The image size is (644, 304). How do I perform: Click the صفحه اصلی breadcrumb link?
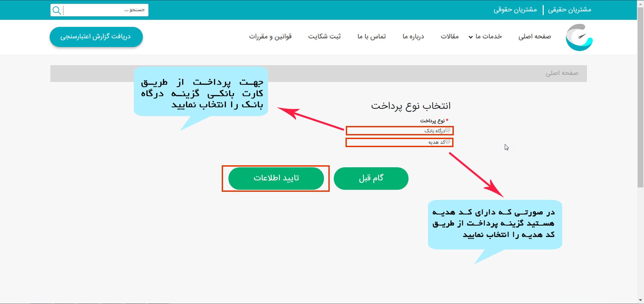click(x=562, y=73)
